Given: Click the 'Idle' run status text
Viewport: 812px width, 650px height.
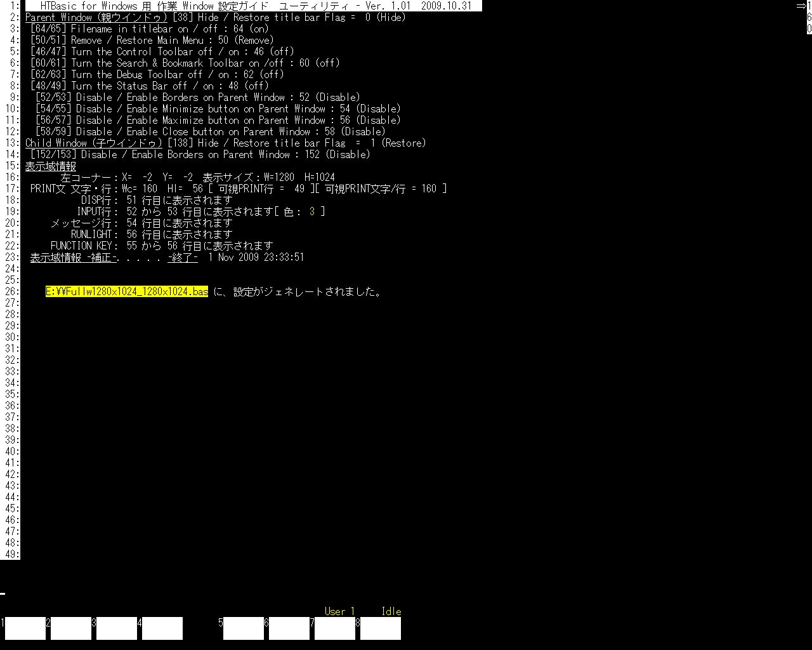Looking at the screenshot, I should tap(391, 611).
